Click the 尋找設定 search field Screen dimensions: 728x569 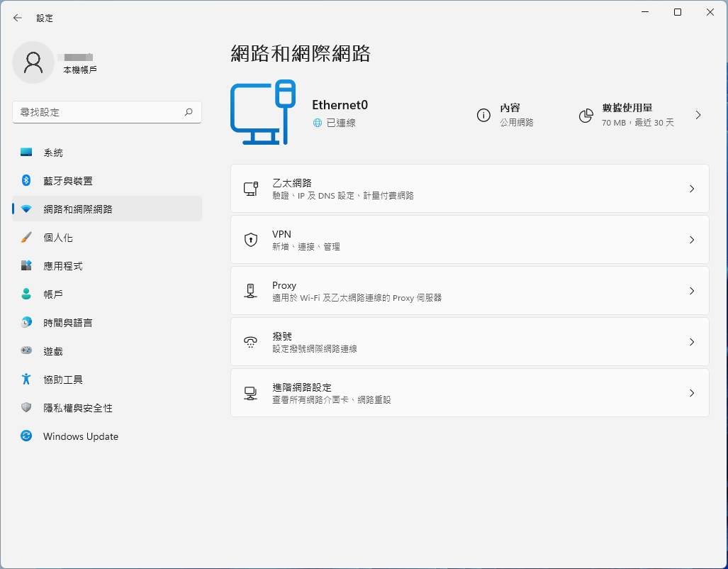tap(98, 112)
